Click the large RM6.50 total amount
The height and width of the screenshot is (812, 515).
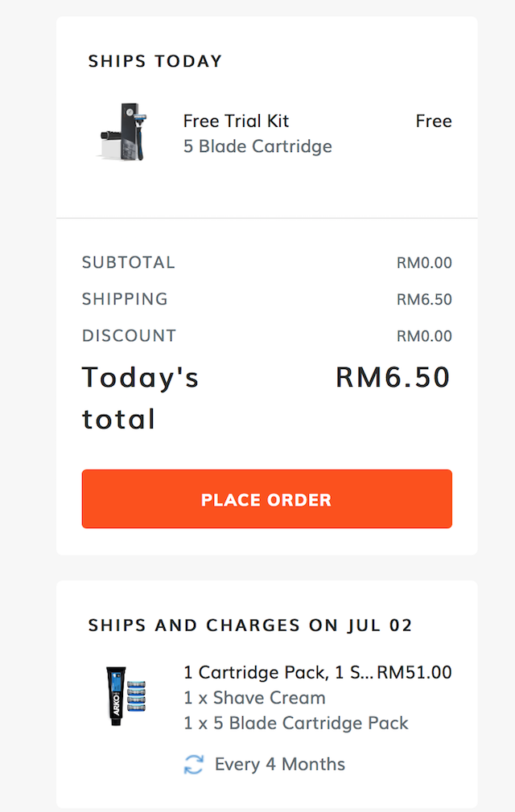point(393,377)
